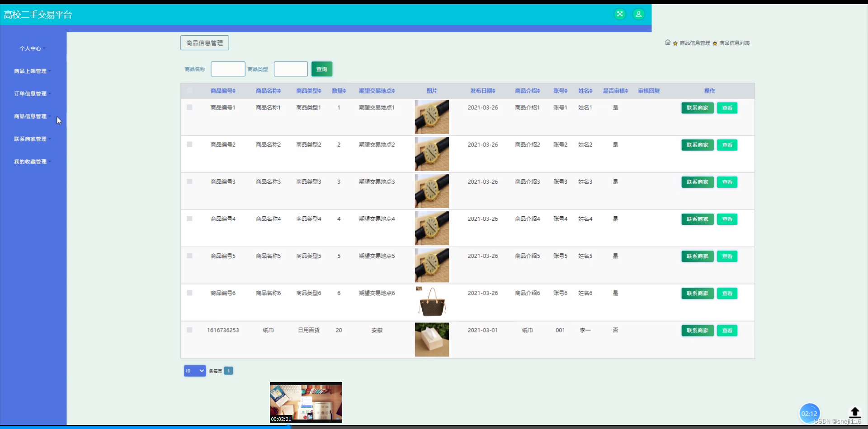Image resolution: width=868 pixels, height=429 pixels.
Task: Click the star icon before 商品信息列表 breadcrumb
Action: (x=714, y=43)
